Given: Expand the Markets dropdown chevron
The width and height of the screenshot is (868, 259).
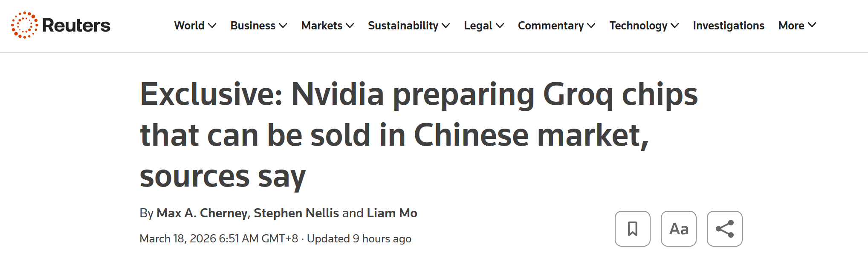Looking at the screenshot, I should click(350, 26).
